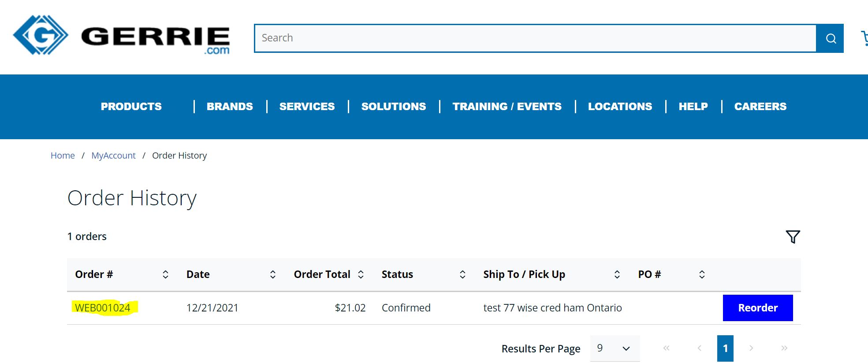Open TRAINING / EVENTS menu
The width and height of the screenshot is (868, 363).
pyautogui.click(x=507, y=107)
